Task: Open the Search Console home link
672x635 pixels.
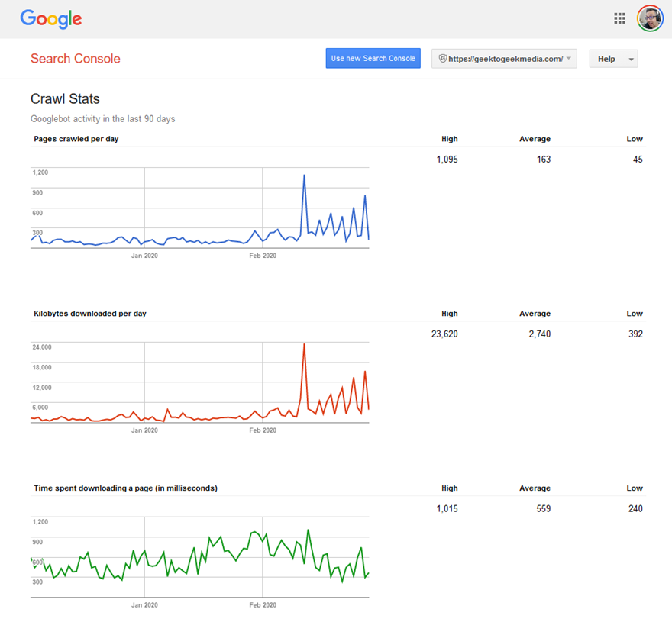Action: pos(76,59)
